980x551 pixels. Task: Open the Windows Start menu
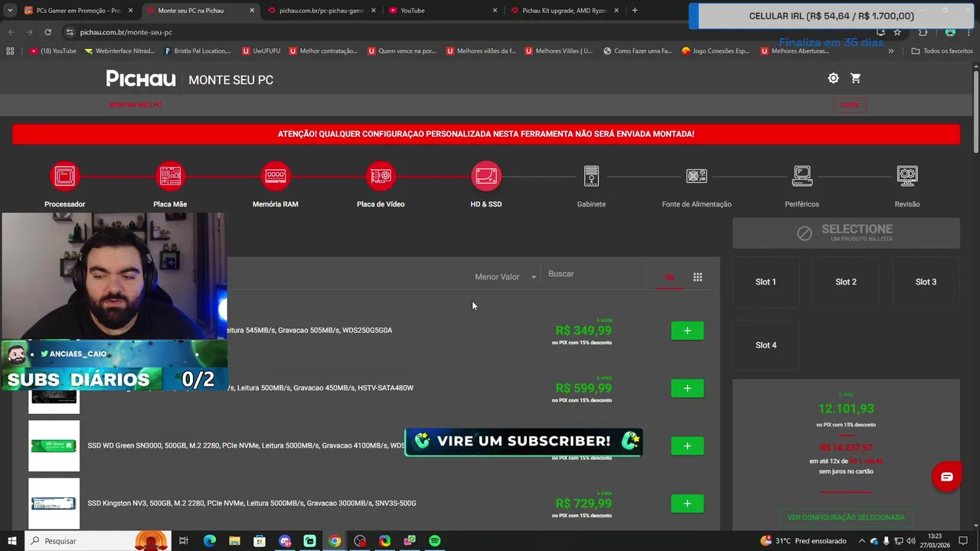click(x=11, y=541)
